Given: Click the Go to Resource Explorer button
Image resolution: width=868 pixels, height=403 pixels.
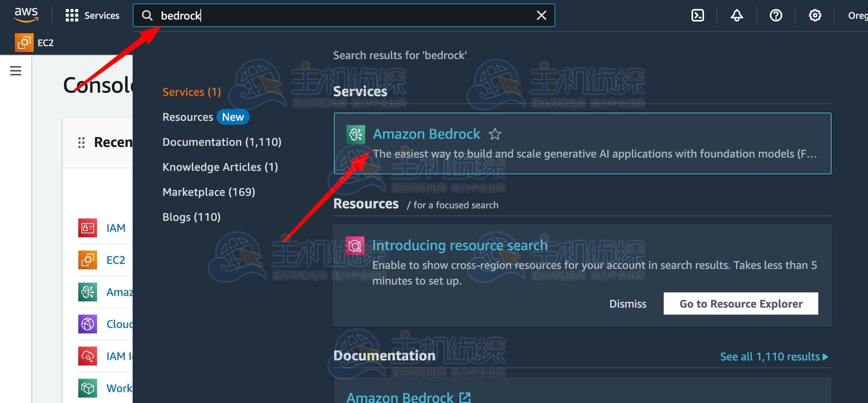Looking at the screenshot, I should click(740, 304).
